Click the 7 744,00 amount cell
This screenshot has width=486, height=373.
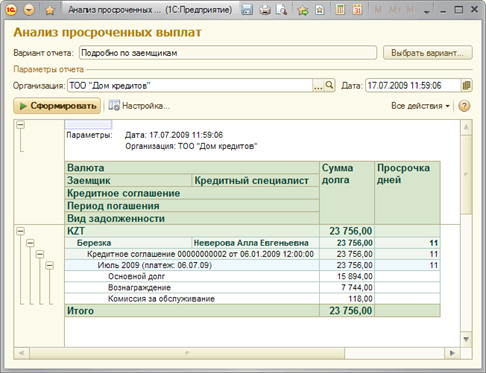pyautogui.click(x=347, y=288)
